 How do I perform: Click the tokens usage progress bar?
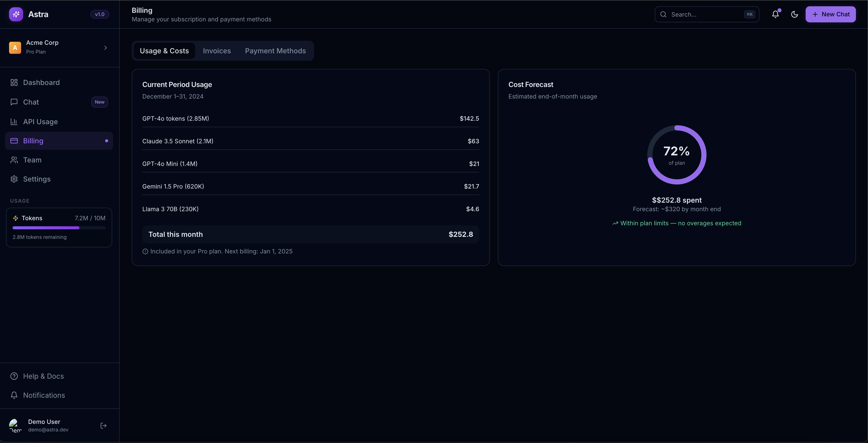pyautogui.click(x=59, y=228)
